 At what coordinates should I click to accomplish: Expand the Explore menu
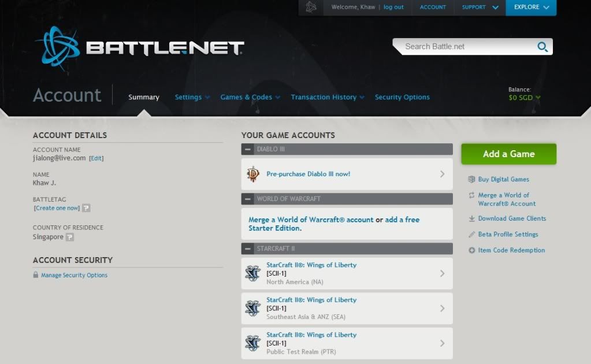click(531, 7)
